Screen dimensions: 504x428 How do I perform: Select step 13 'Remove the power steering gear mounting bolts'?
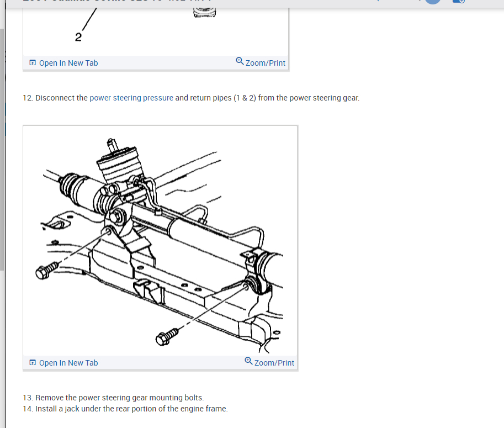coord(113,398)
